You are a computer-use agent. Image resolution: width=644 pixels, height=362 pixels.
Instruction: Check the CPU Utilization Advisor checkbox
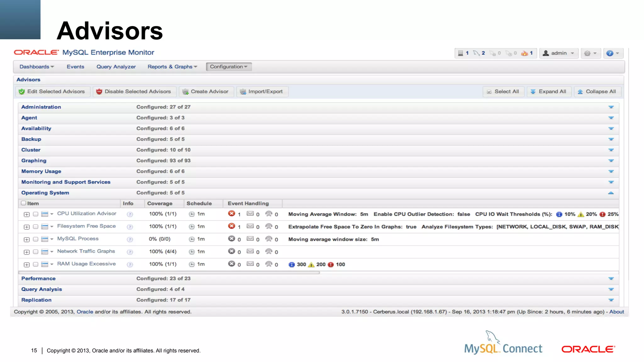[x=36, y=214]
